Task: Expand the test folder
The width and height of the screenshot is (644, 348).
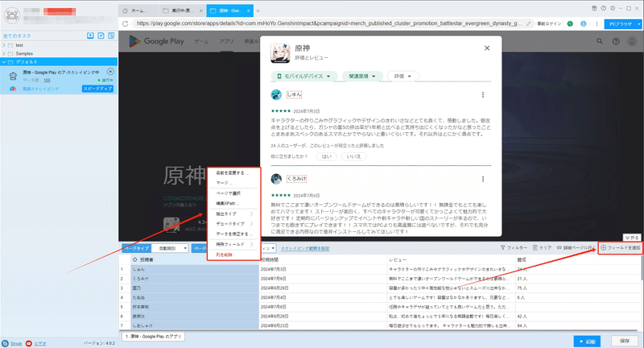Action: [x=4, y=45]
